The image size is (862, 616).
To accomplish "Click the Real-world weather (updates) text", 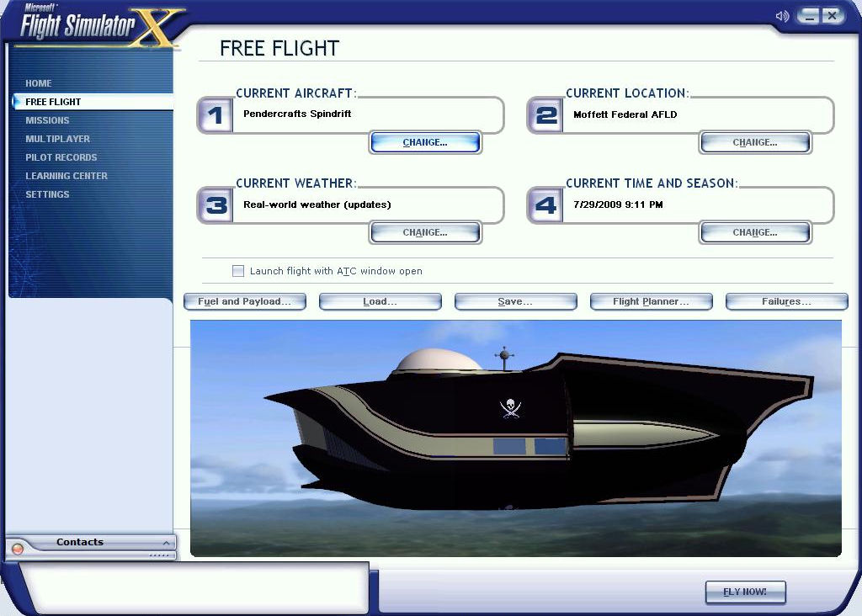I will pyautogui.click(x=317, y=204).
